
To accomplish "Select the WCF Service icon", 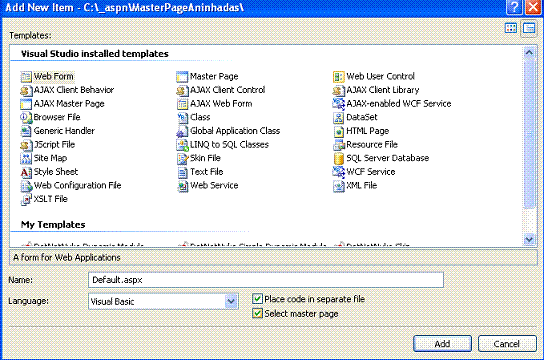I will tap(338, 172).
